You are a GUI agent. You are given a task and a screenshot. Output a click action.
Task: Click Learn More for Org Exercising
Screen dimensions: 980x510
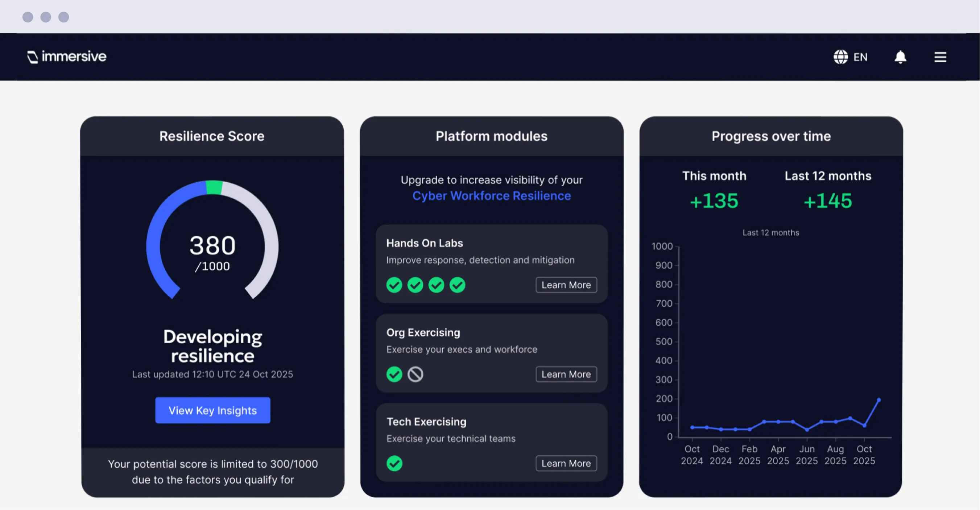(566, 374)
